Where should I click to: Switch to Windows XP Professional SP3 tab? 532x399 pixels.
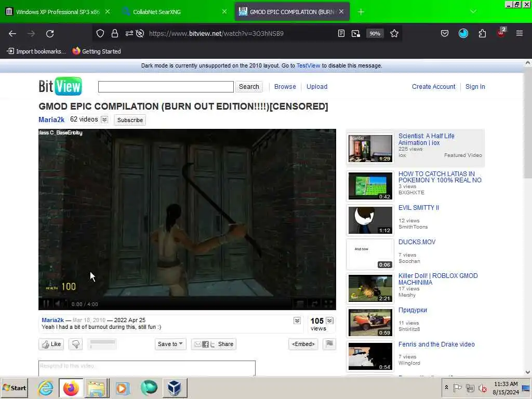58,12
